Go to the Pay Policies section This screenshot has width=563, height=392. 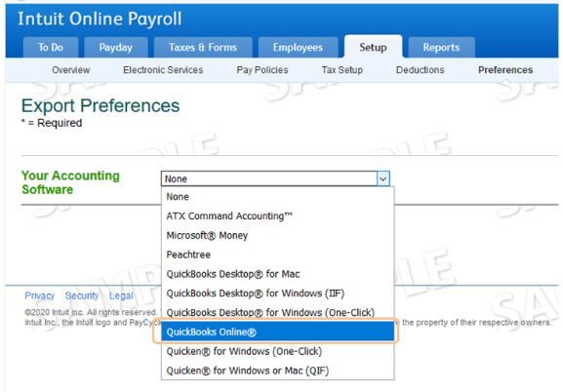click(262, 70)
